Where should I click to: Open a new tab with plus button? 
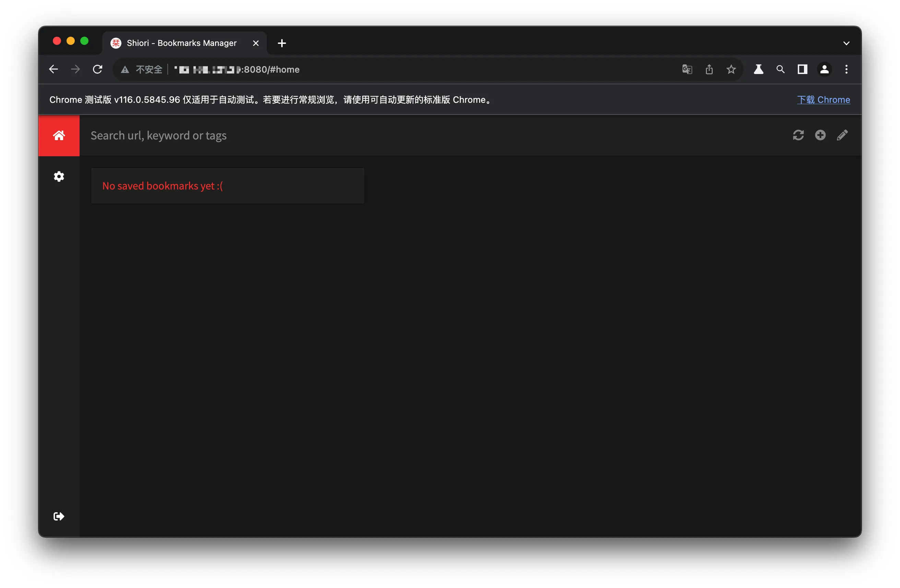[282, 43]
